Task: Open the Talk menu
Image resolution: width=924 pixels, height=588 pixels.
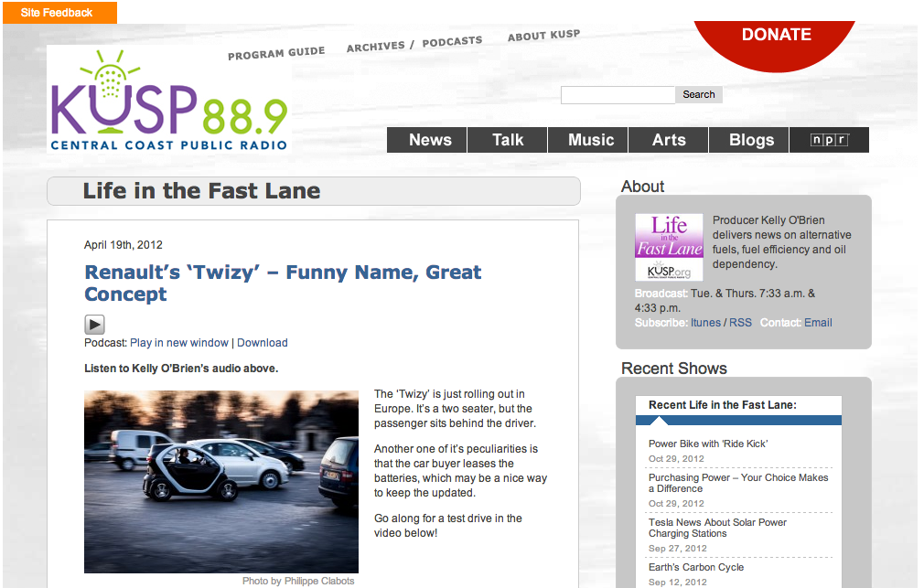Action: coord(508,140)
